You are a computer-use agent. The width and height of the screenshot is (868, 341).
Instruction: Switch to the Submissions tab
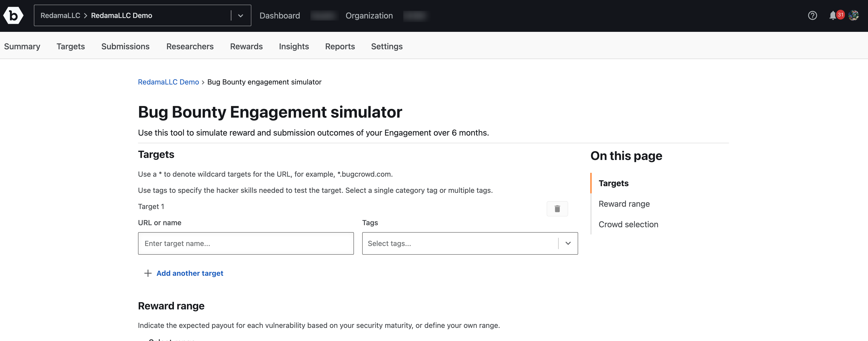point(125,46)
